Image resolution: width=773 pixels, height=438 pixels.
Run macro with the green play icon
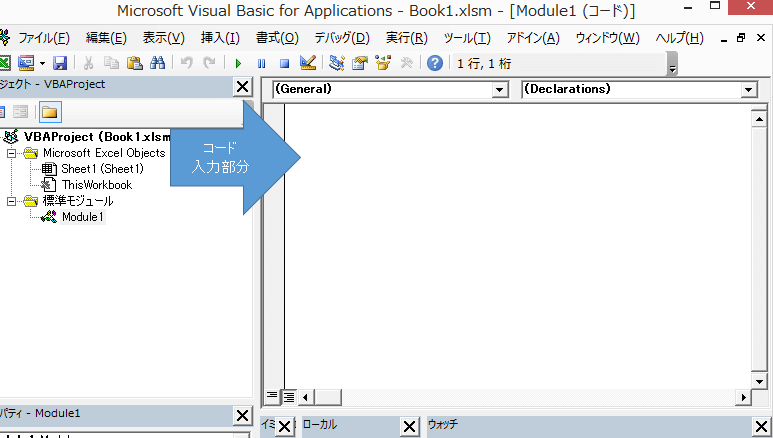pyautogui.click(x=239, y=63)
